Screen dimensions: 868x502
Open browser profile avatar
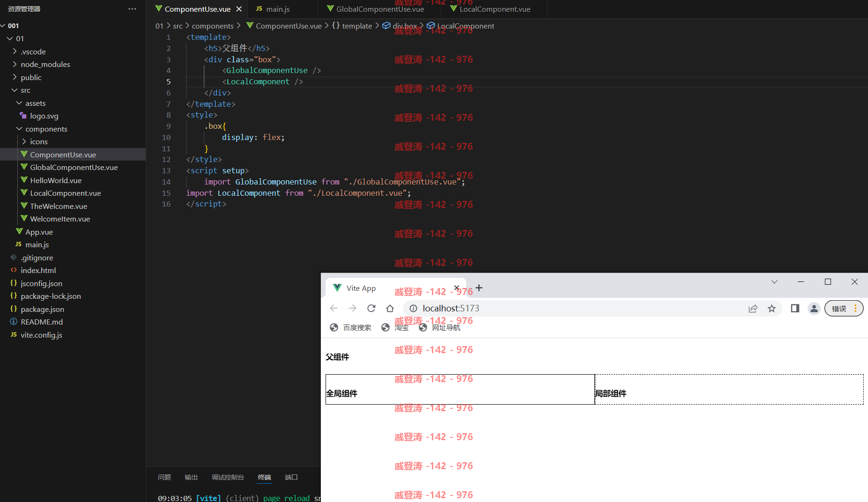[814, 308]
